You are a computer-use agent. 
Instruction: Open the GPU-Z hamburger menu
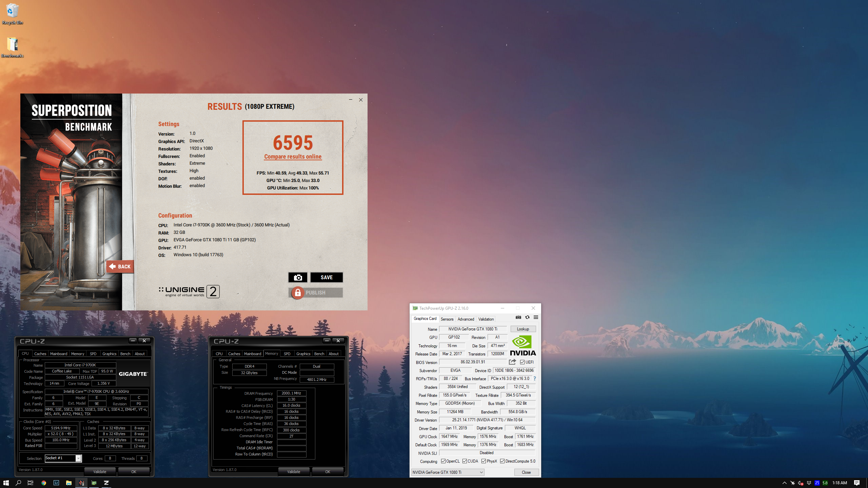point(536,318)
